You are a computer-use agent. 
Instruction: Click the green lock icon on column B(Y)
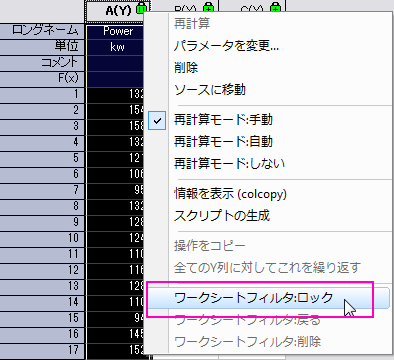click(x=209, y=8)
